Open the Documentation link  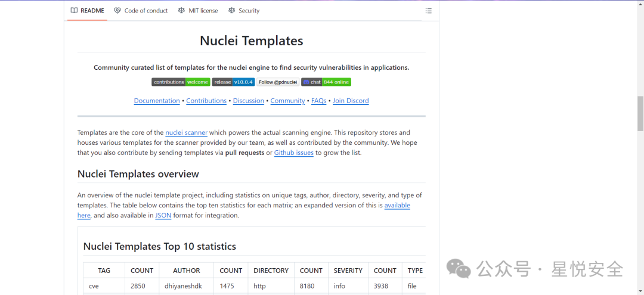[x=157, y=101]
